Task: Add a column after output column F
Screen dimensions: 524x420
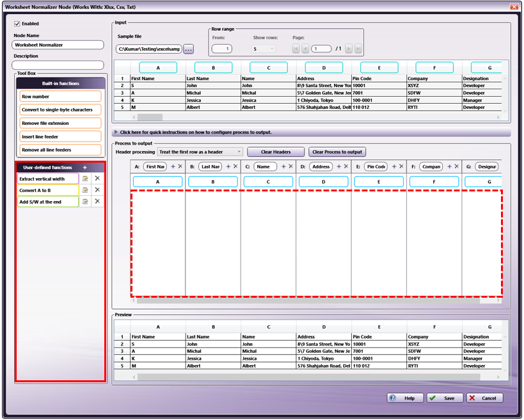Action: [x=450, y=166]
